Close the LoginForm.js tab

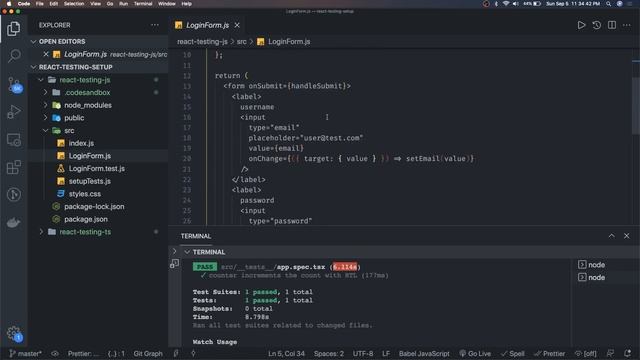[237, 25]
